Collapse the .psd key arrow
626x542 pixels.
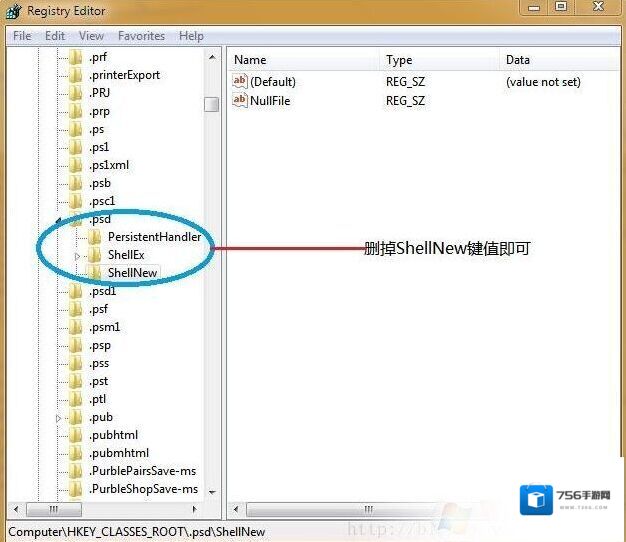[59, 220]
